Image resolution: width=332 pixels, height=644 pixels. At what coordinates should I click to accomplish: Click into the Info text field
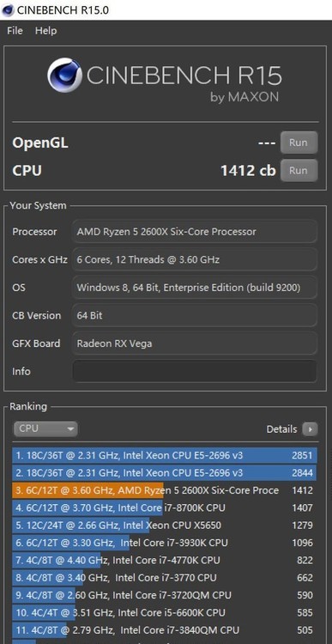click(195, 371)
